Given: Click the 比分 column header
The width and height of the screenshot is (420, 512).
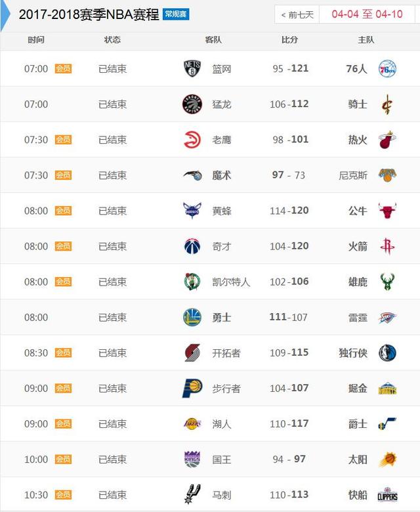Looking at the screenshot, I should (x=290, y=40).
